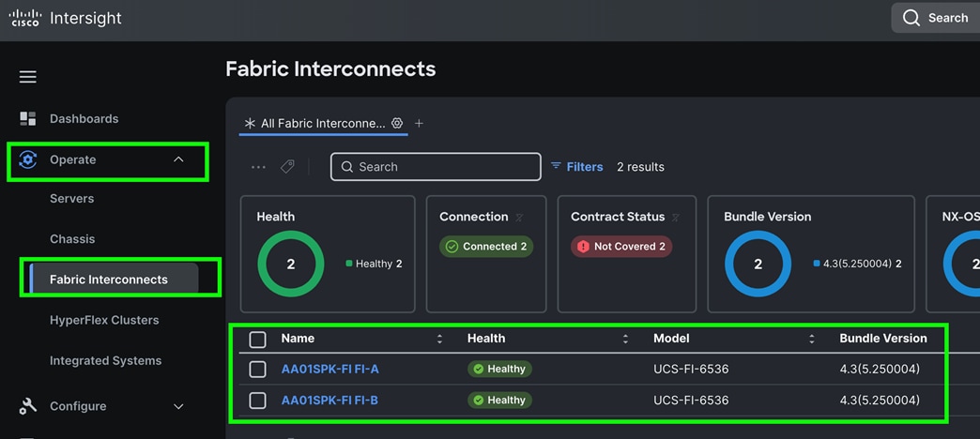Open Dashboards in the sidebar
This screenshot has height=439, width=980.
click(84, 118)
